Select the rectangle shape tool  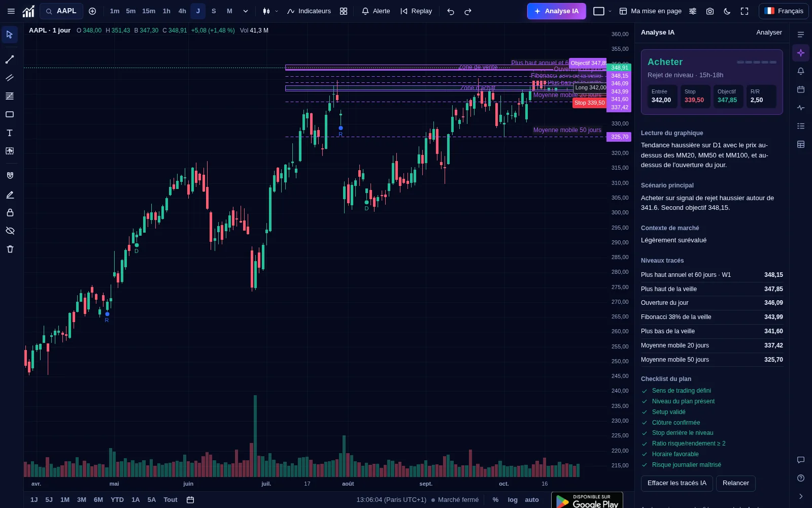[10, 114]
